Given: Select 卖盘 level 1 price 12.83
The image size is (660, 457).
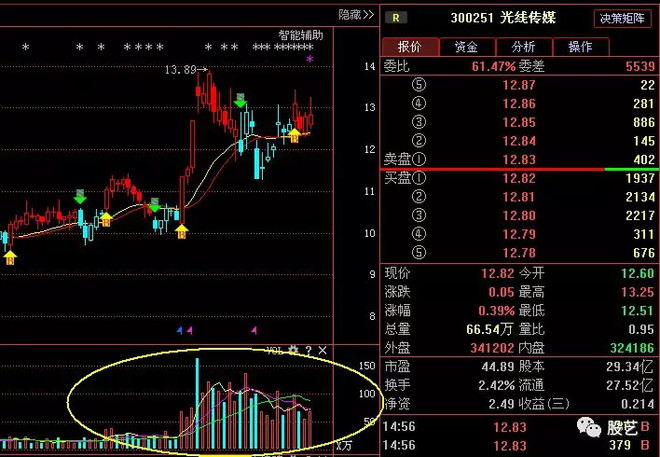Looking at the screenshot, I should (519, 159).
